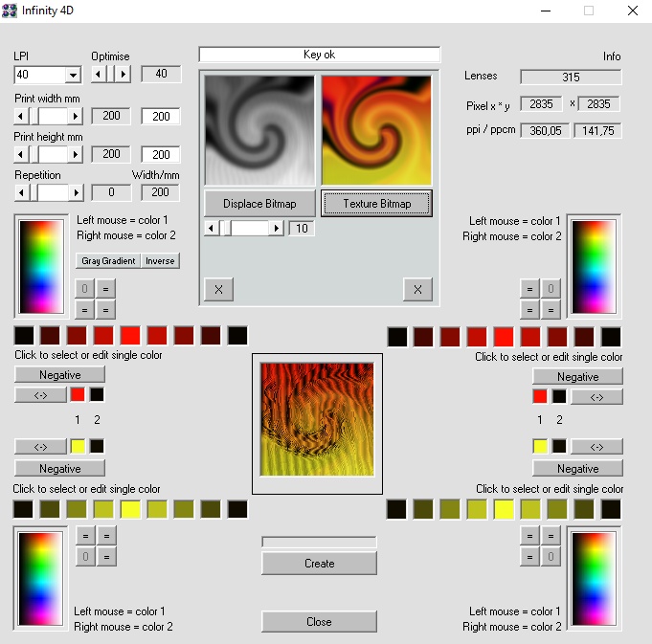Click the grayscale displace bitmap thumbnail
652x644 pixels.
click(259, 130)
